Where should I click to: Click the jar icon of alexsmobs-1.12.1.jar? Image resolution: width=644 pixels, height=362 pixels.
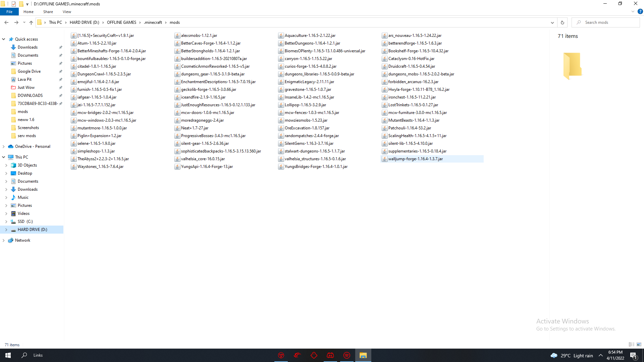177,36
